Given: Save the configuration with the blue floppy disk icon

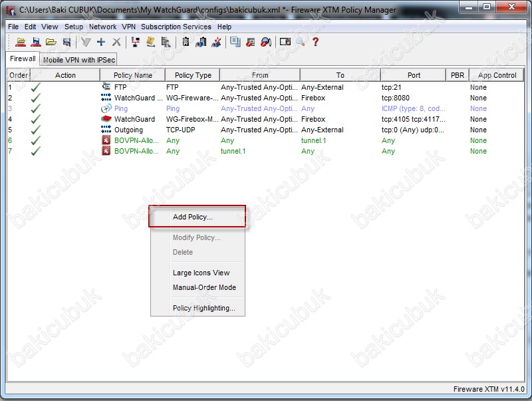Looking at the screenshot, I should (x=67, y=42).
